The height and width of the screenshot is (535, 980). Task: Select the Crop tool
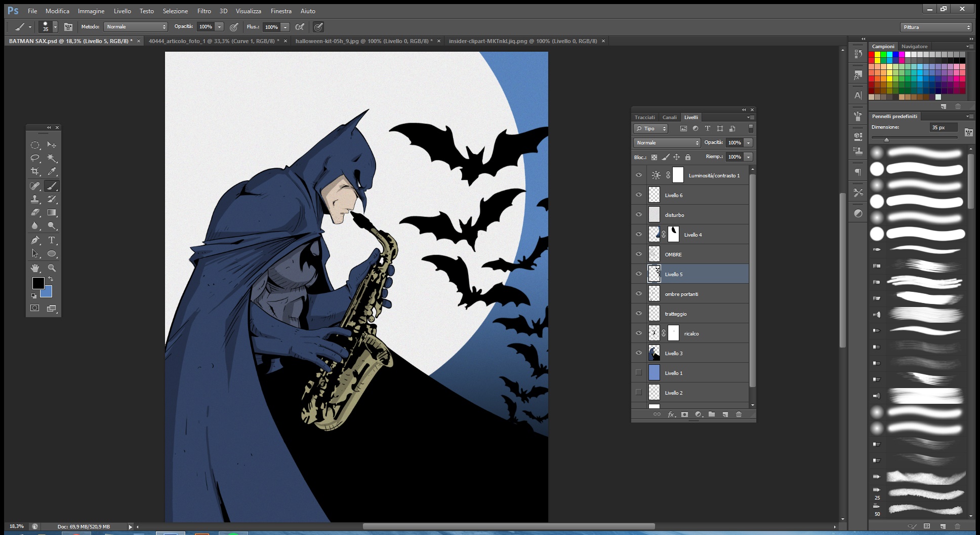[35, 171]
